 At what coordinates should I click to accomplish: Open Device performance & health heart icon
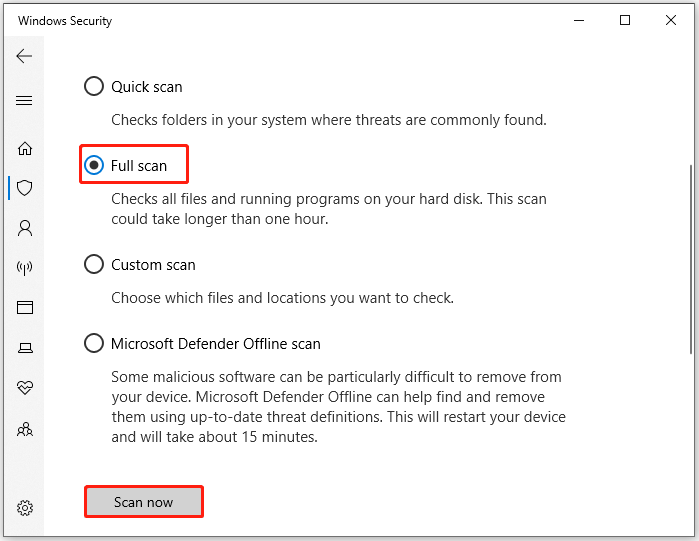pos(25,388)
